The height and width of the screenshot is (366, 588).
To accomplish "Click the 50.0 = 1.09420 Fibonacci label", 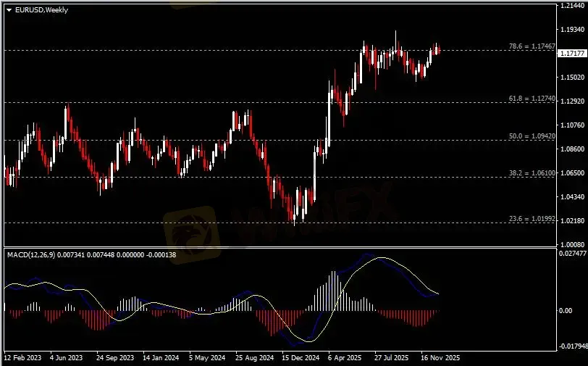I will (x=532, y=136).
